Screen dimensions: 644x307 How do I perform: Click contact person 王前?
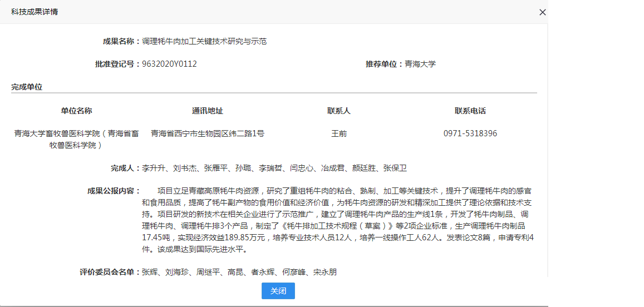coord(339,133)
